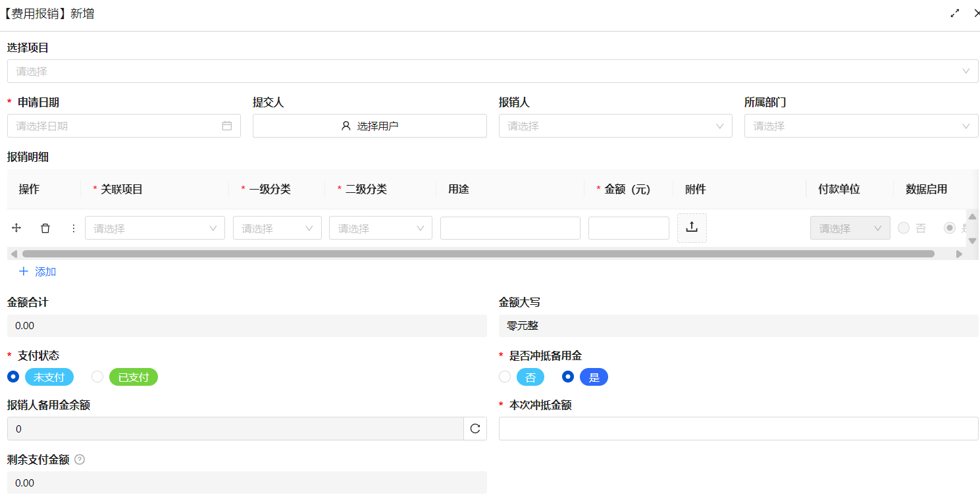
Task: Select 否 for 数据启用
Action: (904, 228)
